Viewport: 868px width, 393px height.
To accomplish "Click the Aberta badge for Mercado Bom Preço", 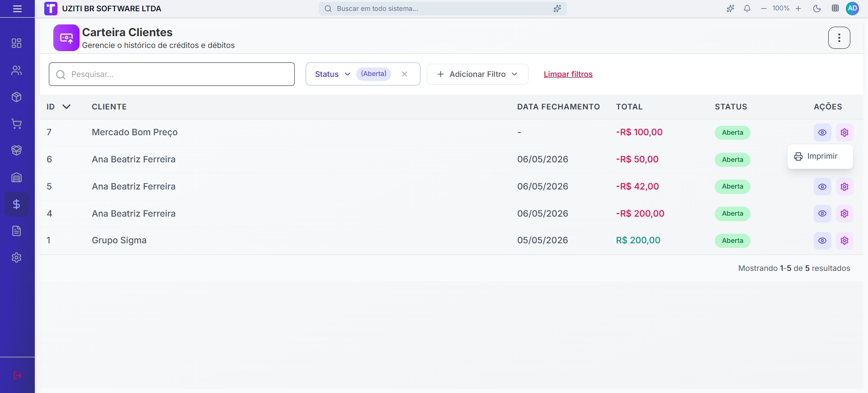I will click(732, 133).
